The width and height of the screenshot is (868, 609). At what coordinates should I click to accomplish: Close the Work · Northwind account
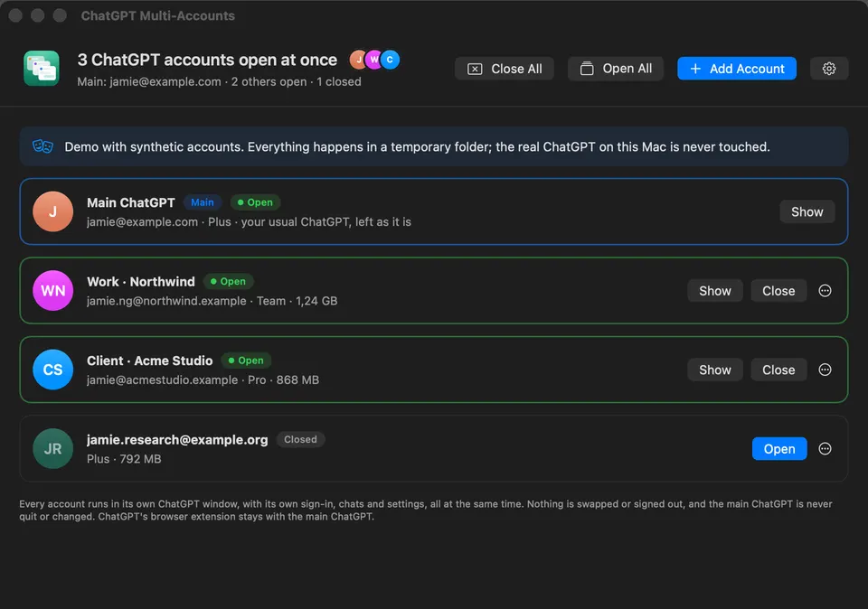point(778,291)
